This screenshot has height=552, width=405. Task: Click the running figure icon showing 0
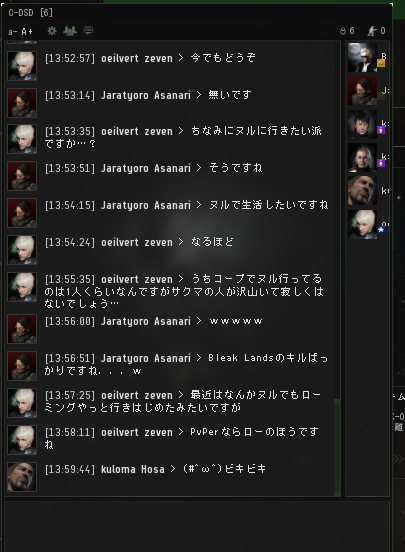click(376, 31)
